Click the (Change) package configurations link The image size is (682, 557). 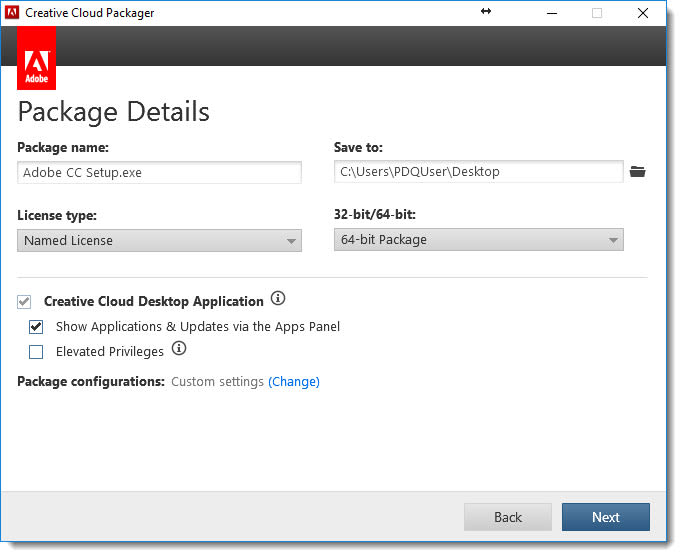[294, 382]
